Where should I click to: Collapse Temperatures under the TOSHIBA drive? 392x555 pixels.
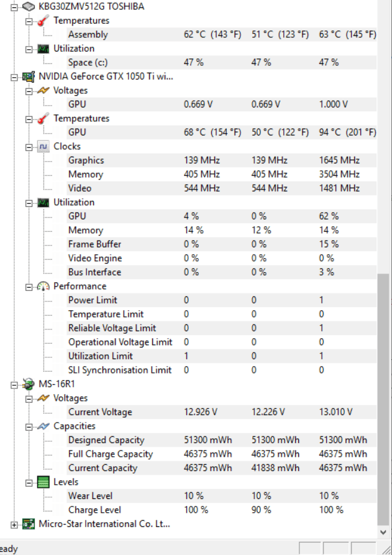(29, 21)
